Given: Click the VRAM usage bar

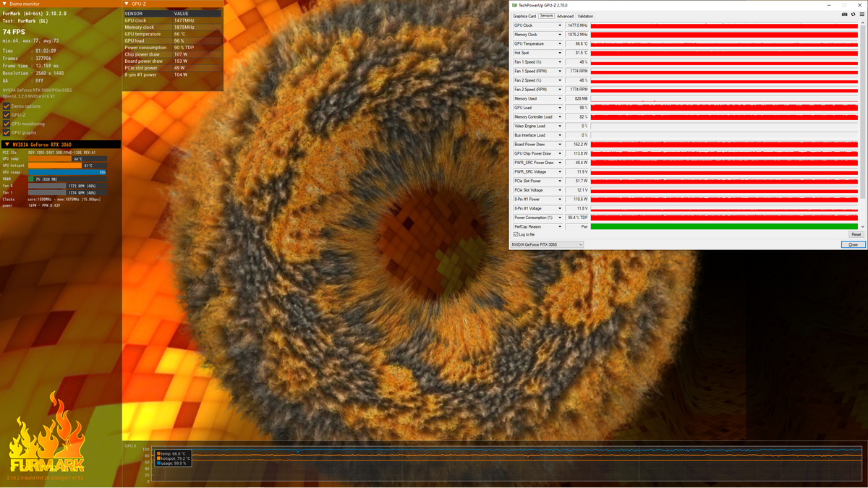Looking at the screenshot, I should [x=67, y=179].
